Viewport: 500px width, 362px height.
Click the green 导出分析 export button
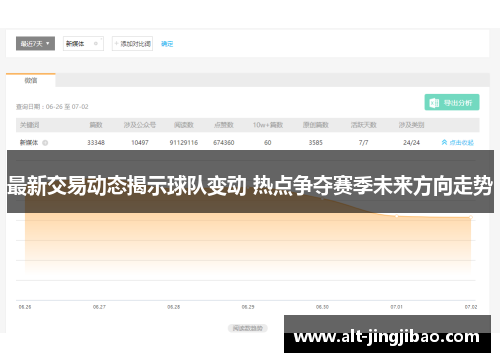coord(452,102)
